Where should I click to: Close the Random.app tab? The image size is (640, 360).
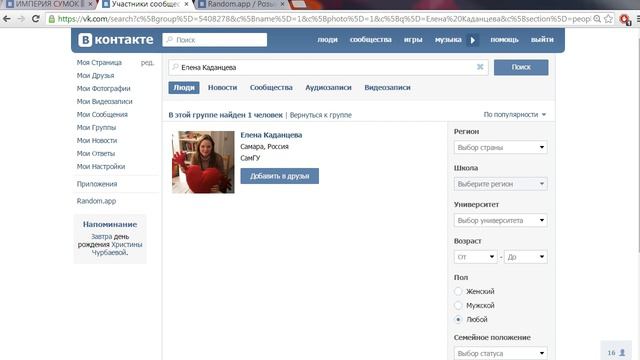(x=282, y=4)
